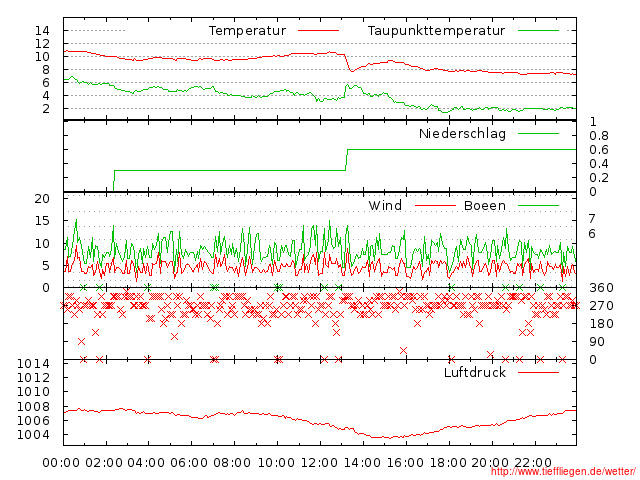The image size is (640, 480).
Task: Click the 20:00 time axis label
Action: [490, 463]
